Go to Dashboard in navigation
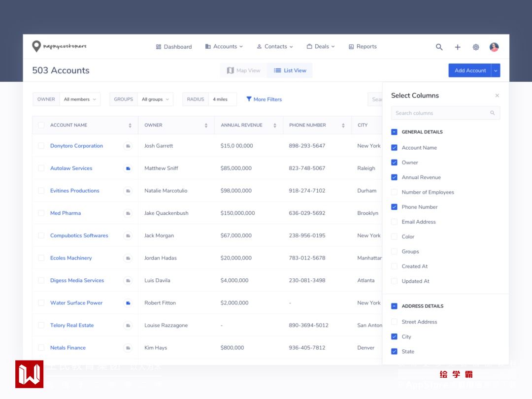 tap(174, 47)
